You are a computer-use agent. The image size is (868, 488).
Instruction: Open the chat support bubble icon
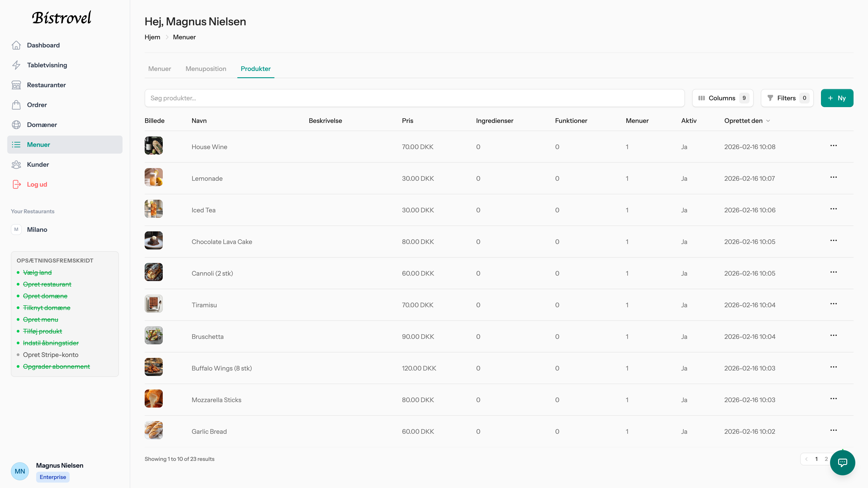pos(842,462)
